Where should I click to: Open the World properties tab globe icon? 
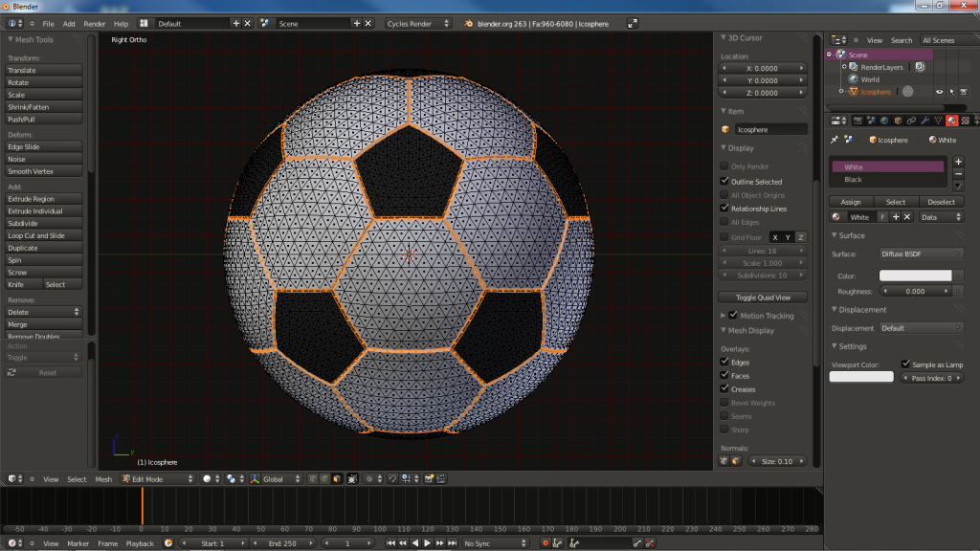click(x=884, y=121)
